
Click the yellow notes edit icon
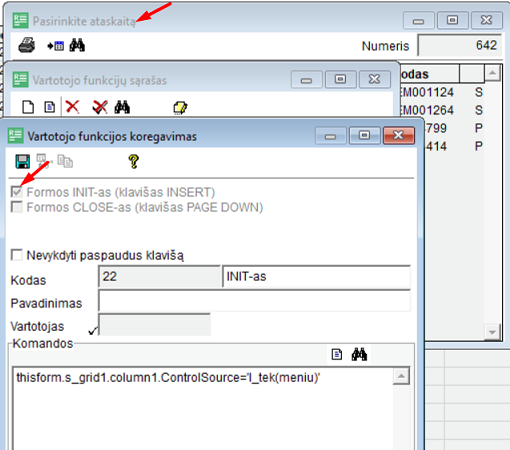tap(180, 108)
